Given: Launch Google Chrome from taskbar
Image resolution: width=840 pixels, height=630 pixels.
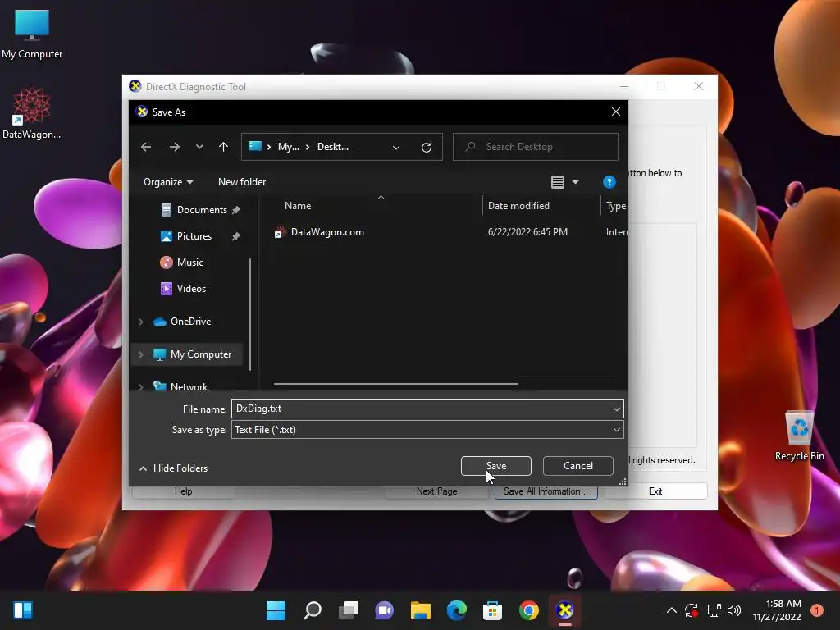Looking at the screenshot, I should (529, 610).
